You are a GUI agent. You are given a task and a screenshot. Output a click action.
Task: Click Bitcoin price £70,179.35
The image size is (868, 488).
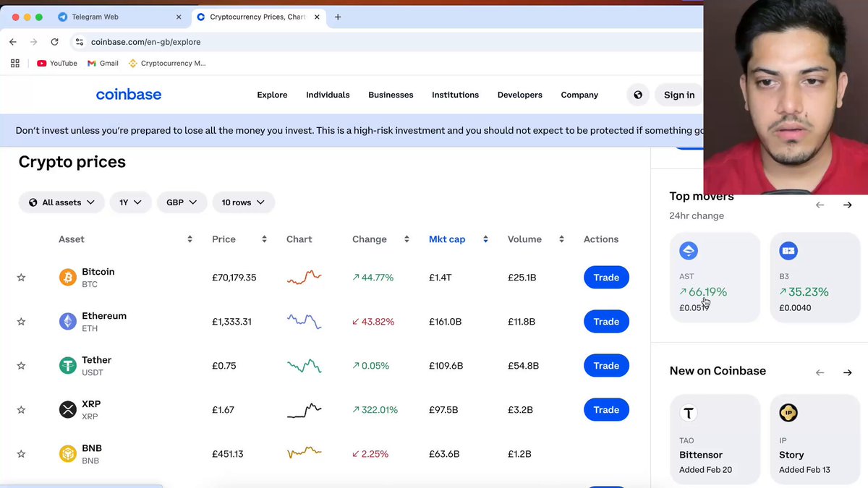[x=234, y=278]
